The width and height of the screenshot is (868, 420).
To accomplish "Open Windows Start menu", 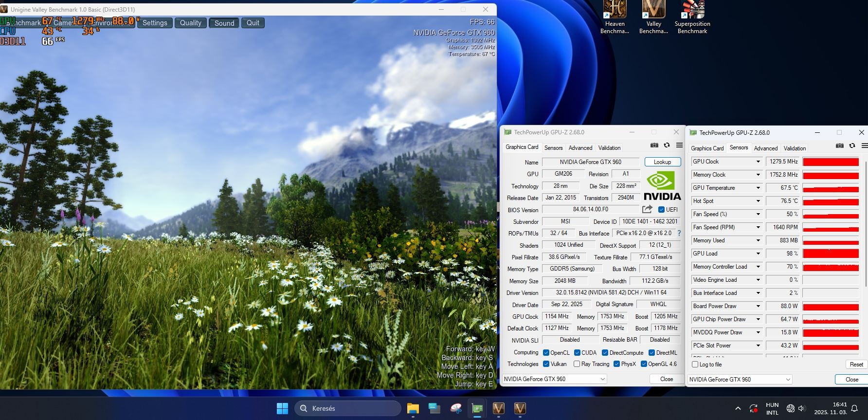I will (x=282, y=408).
